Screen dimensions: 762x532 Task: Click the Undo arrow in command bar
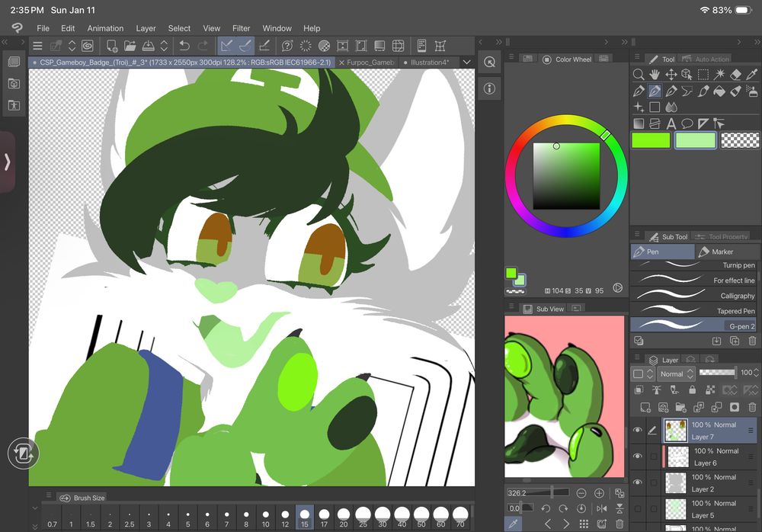click(184, 46)
